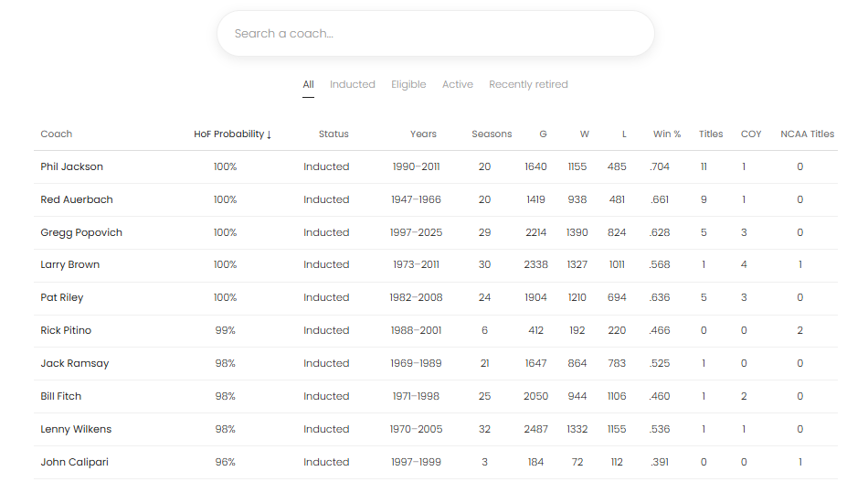Open the Phil Jackson coach row
This screenshot has width=868, height=482.
click(436, 166)
